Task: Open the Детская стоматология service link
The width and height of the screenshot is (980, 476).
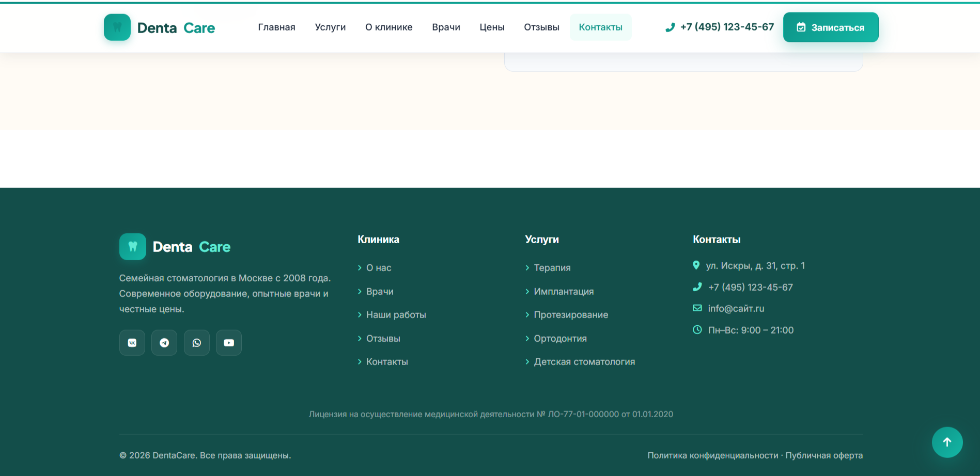Action: pos(585,362)
